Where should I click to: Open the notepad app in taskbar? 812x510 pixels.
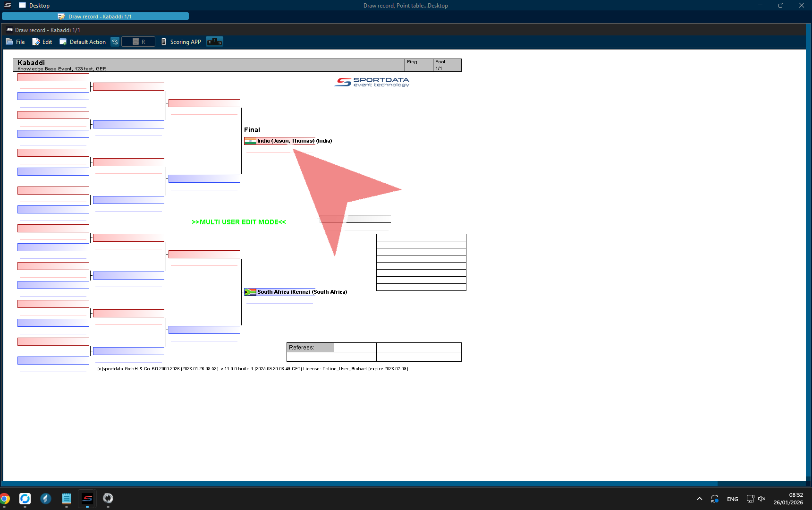(x=67, y=498)
